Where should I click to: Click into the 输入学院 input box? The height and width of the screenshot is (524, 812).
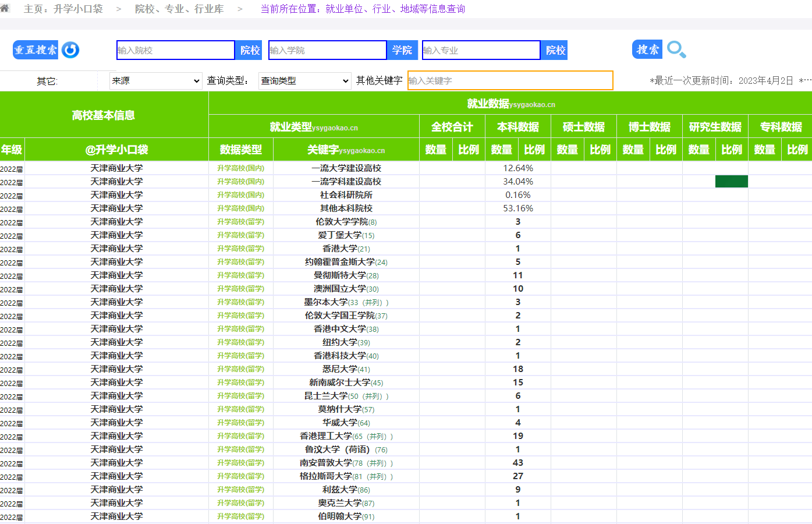tap(327, 50)
